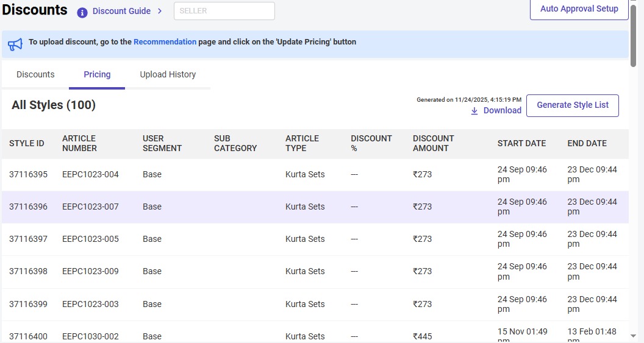Click the ARTICLE NUMBER column header
The image size is (644, 343).
click(79, 144)
